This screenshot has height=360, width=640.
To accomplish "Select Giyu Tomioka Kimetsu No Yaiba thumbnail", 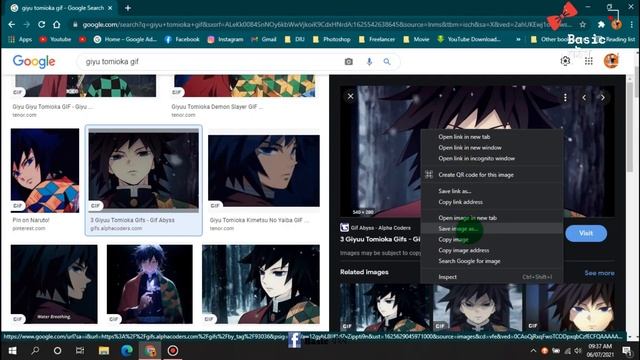I will tap(264, 171).
